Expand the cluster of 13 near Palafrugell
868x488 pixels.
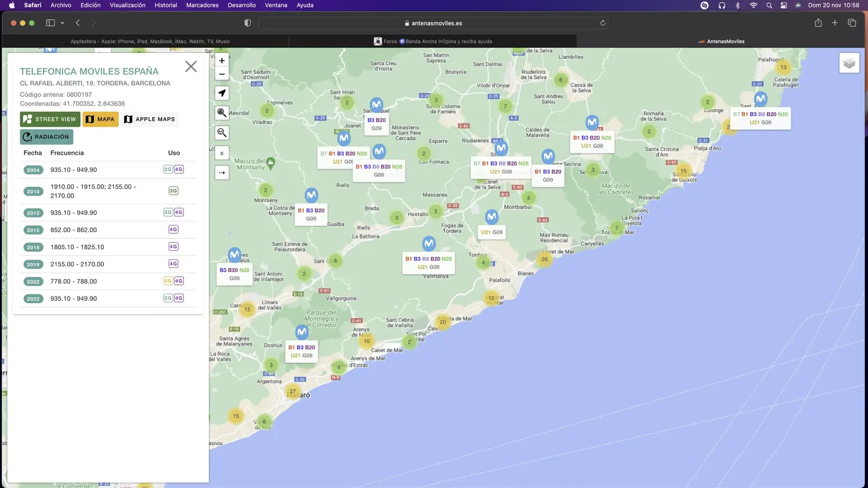coord(783,67)
